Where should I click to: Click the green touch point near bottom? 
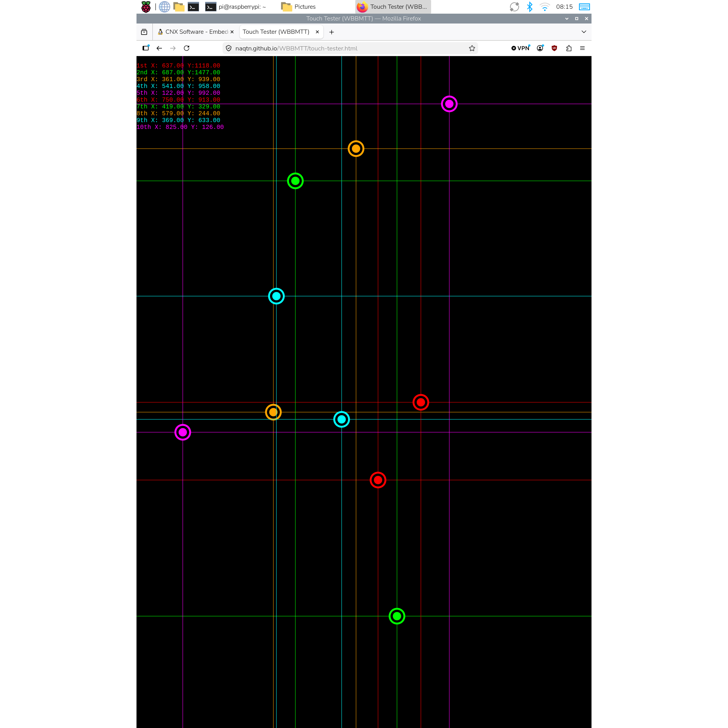(x=397, y=616)
